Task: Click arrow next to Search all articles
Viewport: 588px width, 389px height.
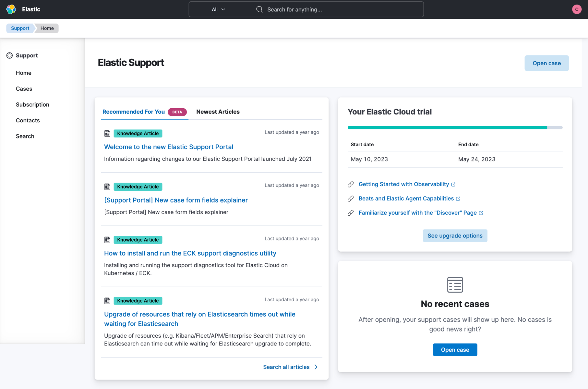Action: (316, 367)
